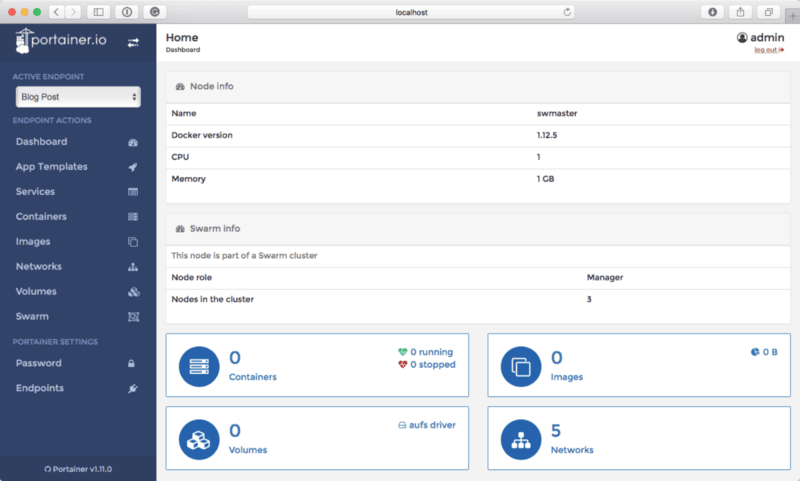Viewport: 800px width, 481px height.
Task: Open the Blog Post endpoint dropdown
Action: point(78,97)
